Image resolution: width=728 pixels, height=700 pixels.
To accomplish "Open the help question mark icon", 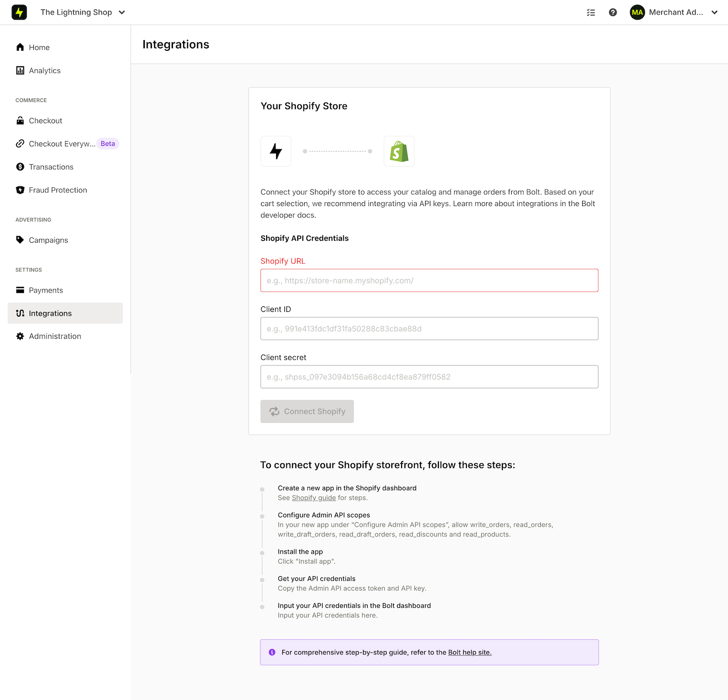I will (613, 12).
